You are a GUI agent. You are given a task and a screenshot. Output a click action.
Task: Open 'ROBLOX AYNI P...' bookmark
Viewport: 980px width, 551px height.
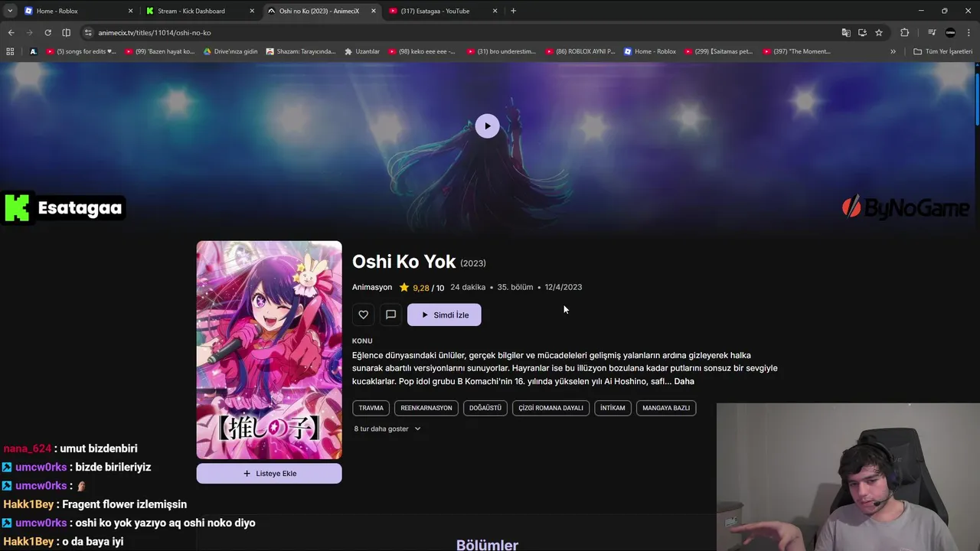coord(581,51)
